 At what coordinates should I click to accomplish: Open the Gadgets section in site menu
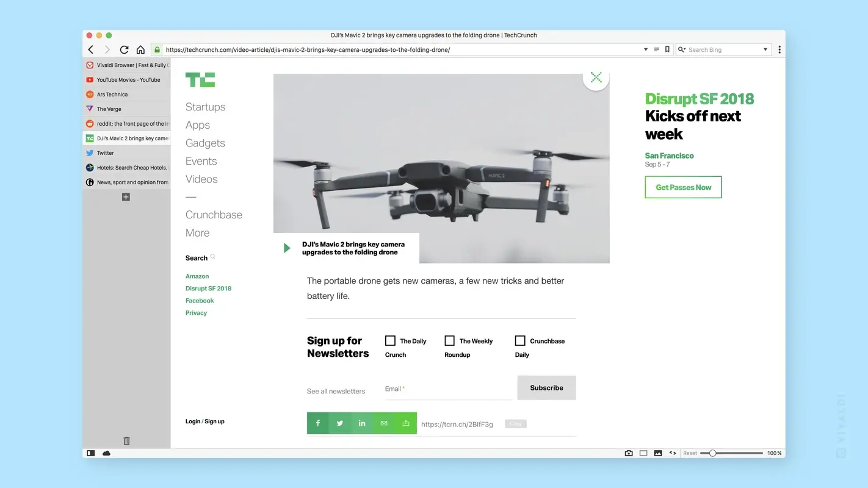click(x=205, y=143)
